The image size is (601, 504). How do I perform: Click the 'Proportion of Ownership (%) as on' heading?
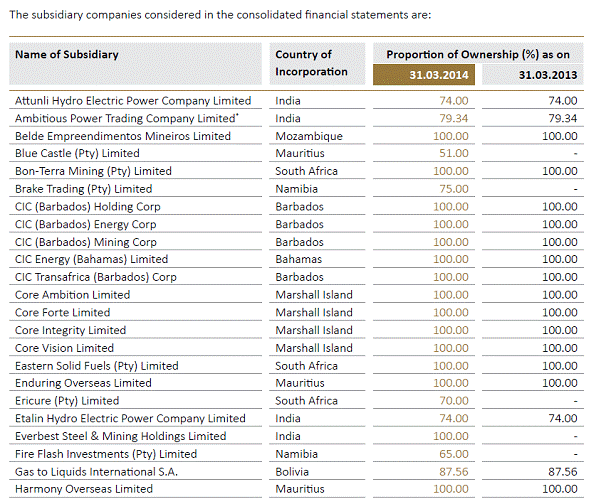[479, 54]
